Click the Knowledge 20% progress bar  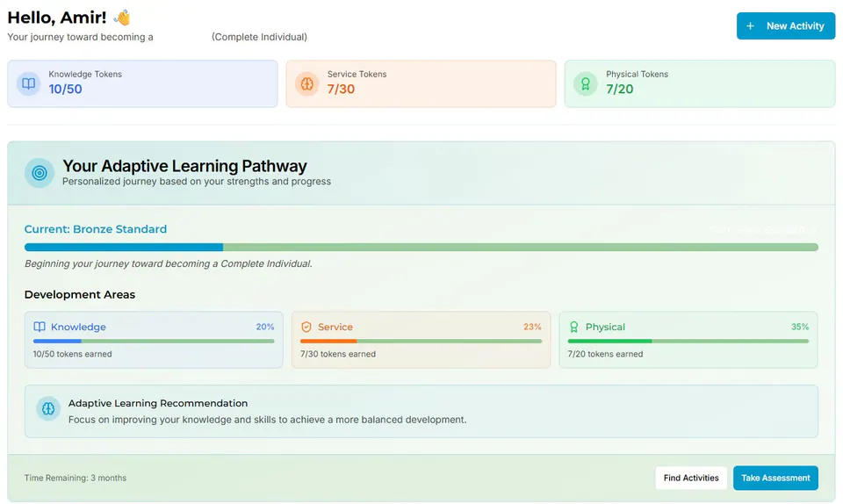click(154, 342)
